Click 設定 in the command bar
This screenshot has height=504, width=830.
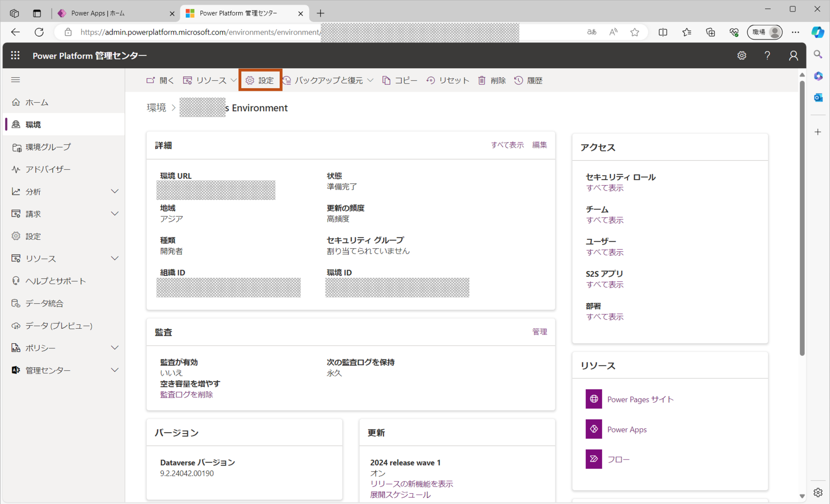[260, 80]
